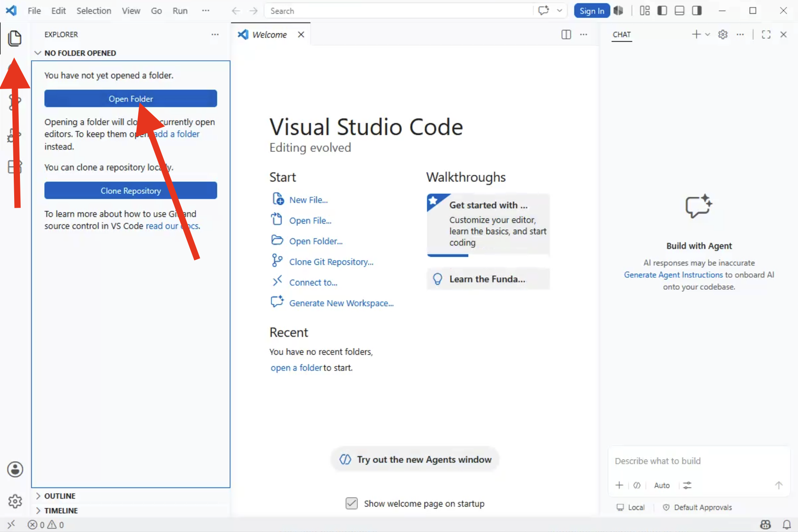This screenshot has width=798, height=532.
Task: Start a new chat with the plus icon
Action: click(x=696, y=35)
